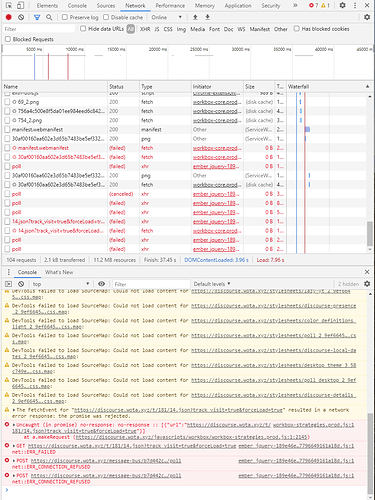
Task: Enable Preserve log checkbox
Action: tap(65, 17)
